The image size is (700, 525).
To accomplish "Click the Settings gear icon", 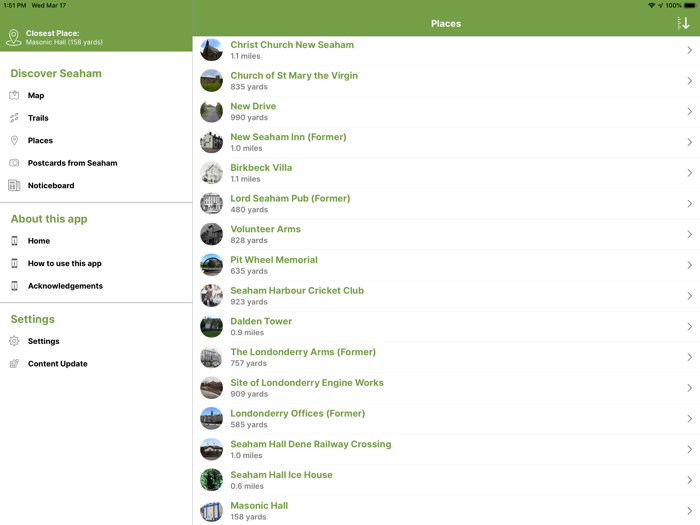I will pyautogui.click(x=14, y=341).
